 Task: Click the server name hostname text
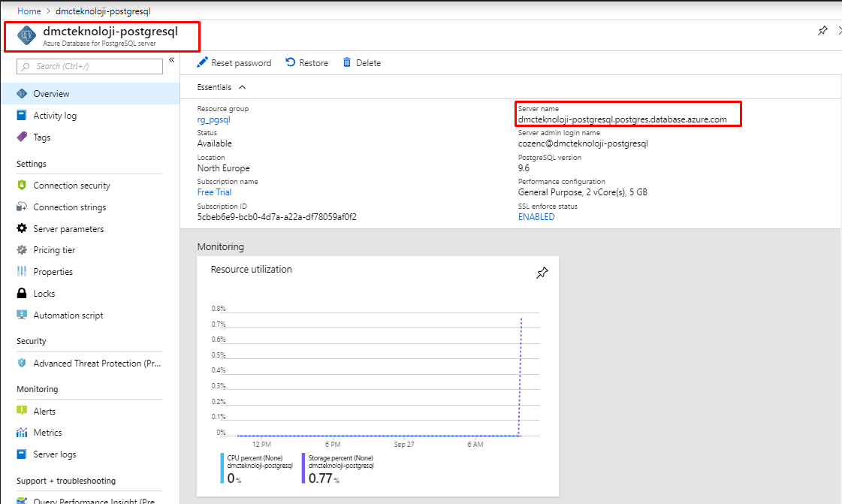[x=623, y=119]
